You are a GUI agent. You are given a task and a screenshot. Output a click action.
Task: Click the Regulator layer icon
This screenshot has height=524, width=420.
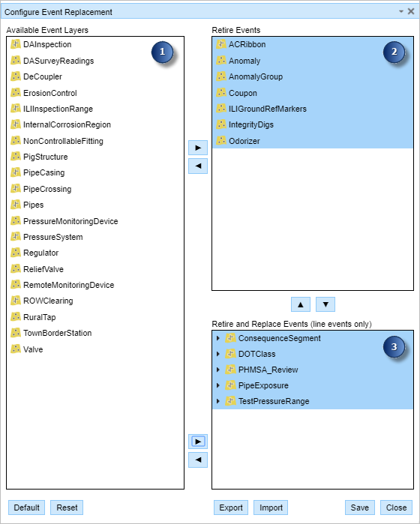16,253
